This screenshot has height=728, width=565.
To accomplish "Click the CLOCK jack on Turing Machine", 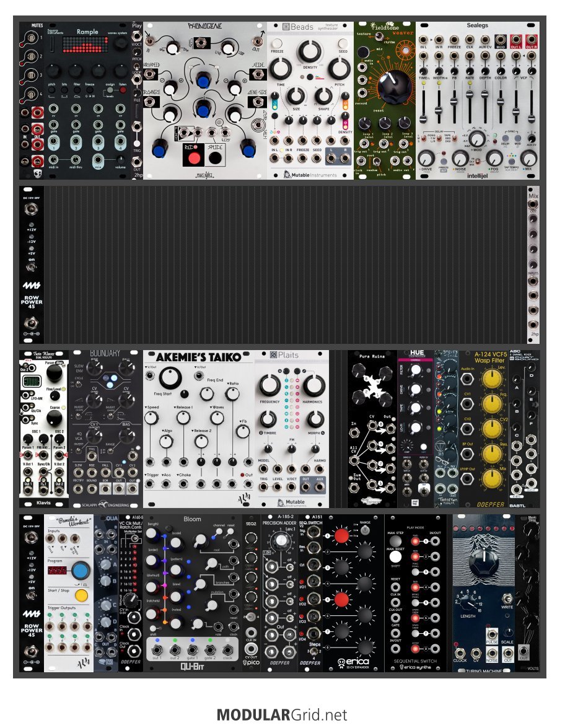I will click(x=460, y=653).
